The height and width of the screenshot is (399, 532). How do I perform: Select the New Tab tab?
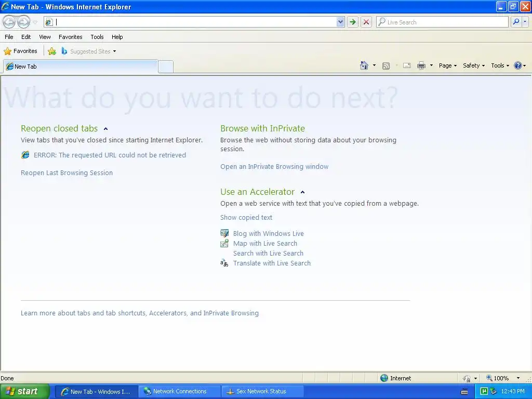click(81, 66)
